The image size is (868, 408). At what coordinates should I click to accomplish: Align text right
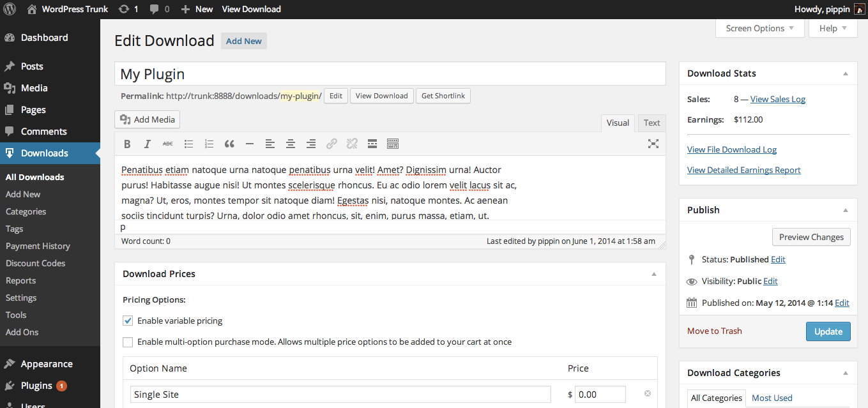click(x=311, y=144)
